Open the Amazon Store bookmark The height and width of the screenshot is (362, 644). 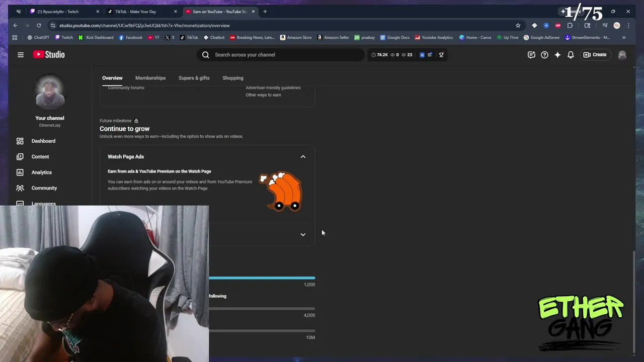point(296,38)
